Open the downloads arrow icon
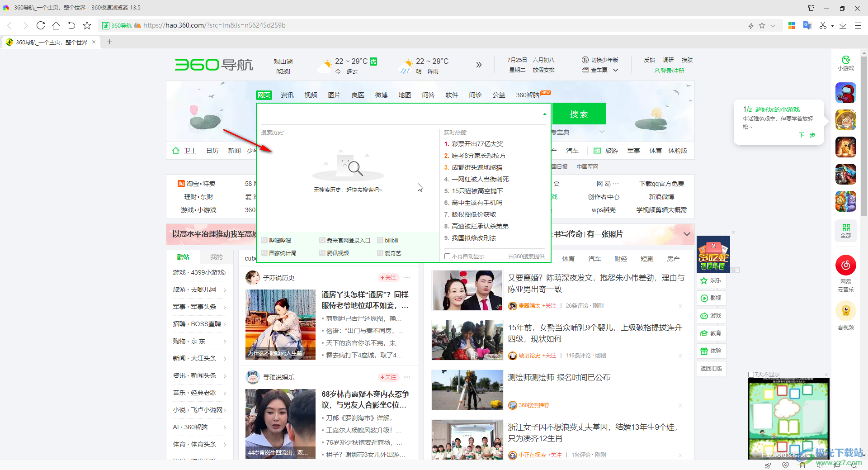The width and height of the screenshot is (868, 470). pos(843,25)
